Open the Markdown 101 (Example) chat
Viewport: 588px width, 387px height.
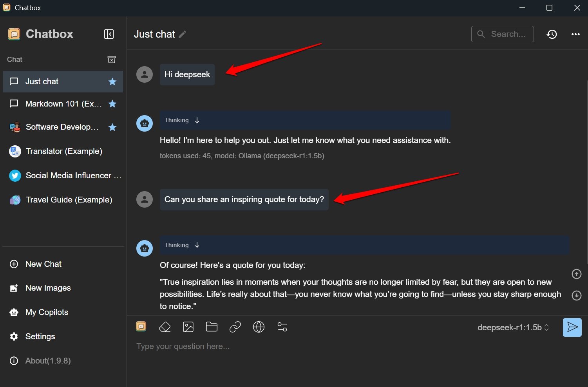(x=63, y=104)
